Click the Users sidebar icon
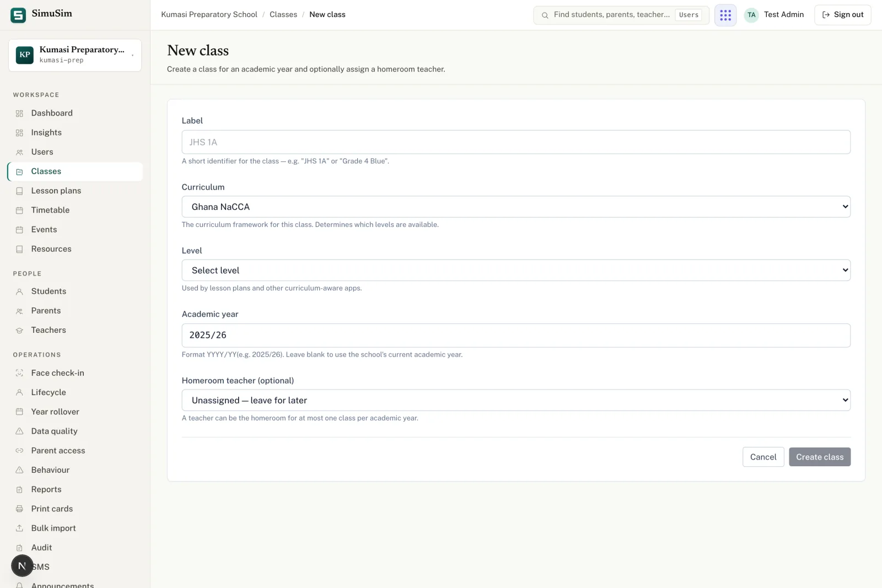Image resolution: width=882 pixels, height=588 pixels. [x=19, y=152]
